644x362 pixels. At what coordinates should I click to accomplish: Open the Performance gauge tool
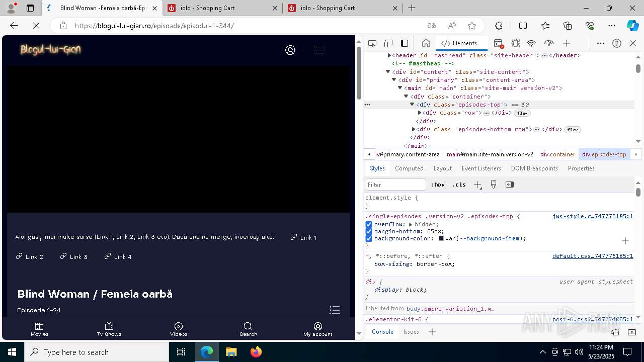pyautogui.click(x=549, y=43)
